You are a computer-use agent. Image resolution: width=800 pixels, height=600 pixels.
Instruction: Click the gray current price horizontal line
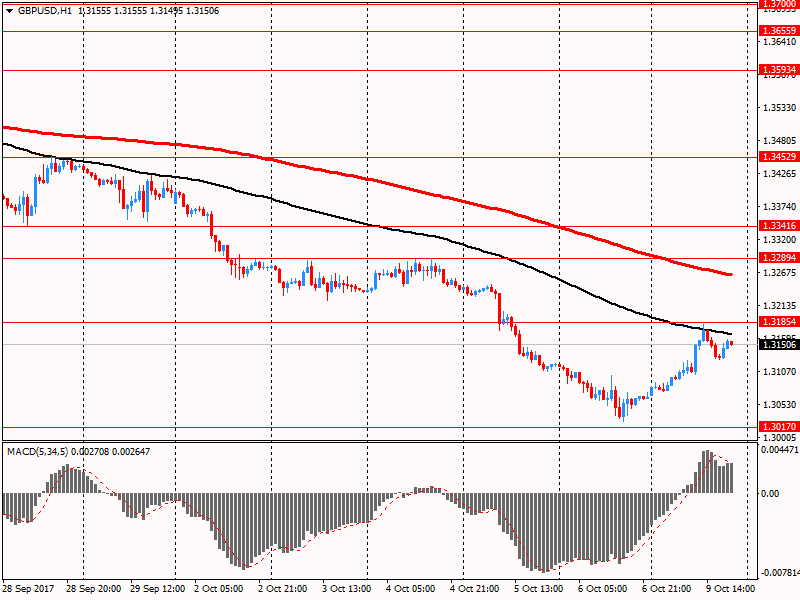380,345
